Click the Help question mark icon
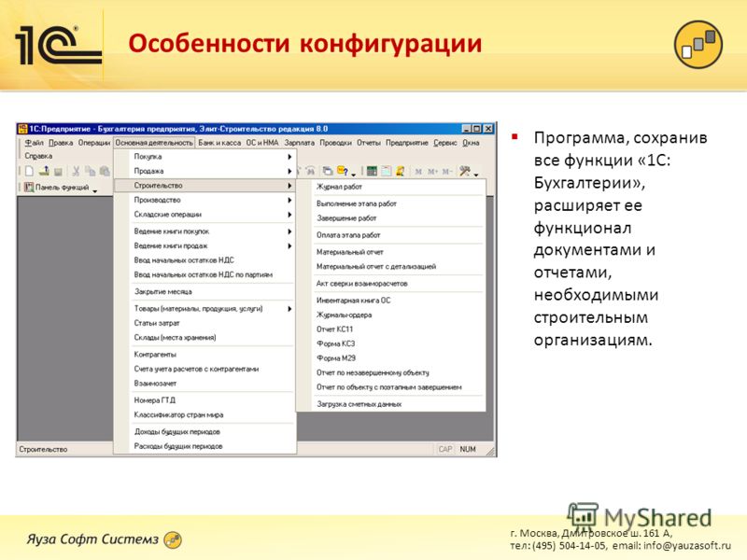The width and height of the screenshot is (747, 560). 343,171
